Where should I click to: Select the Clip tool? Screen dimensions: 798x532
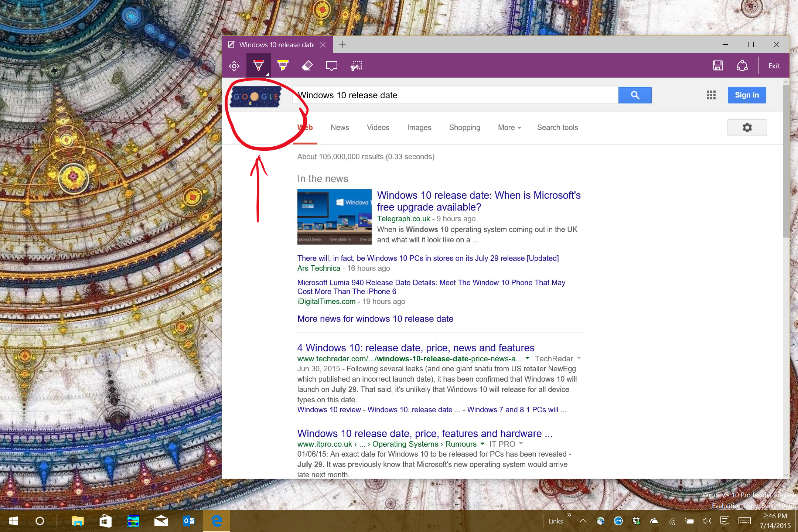point(356,66)
